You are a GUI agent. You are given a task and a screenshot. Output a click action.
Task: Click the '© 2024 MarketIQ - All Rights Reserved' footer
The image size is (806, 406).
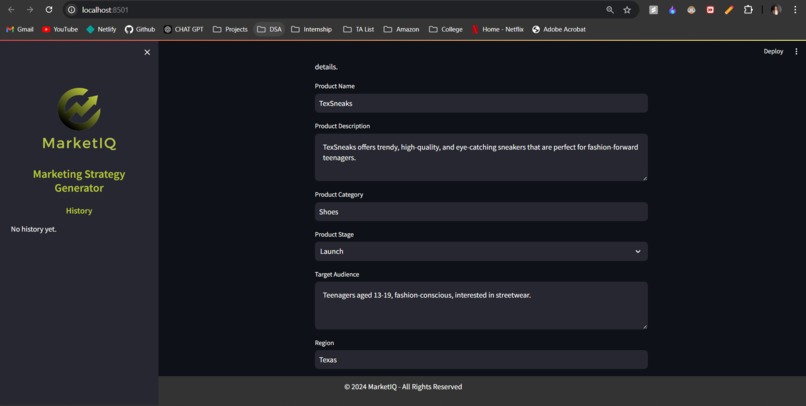click(x=403, y=386)
